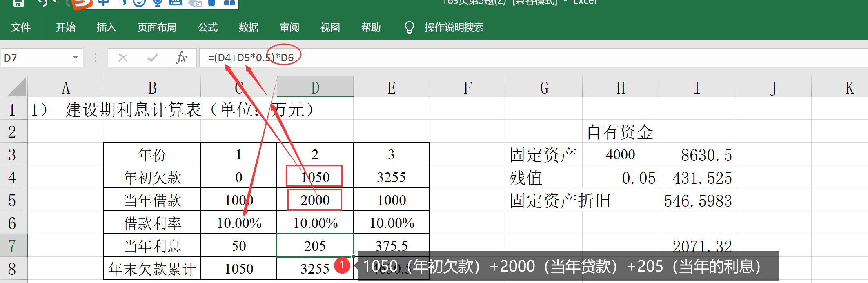Screen dimensions: 868x283
Task: Select column J header
Action: [773, 87]
